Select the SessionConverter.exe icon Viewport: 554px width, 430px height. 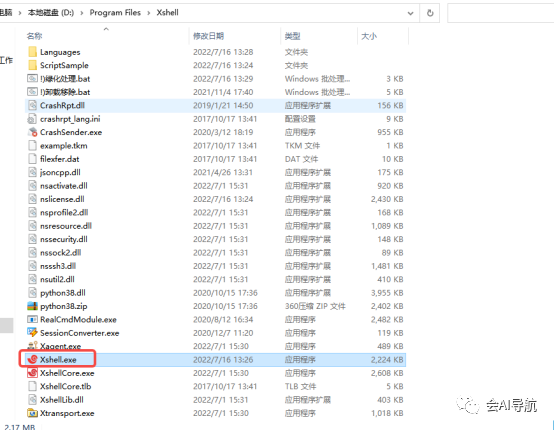click(33, 333)
